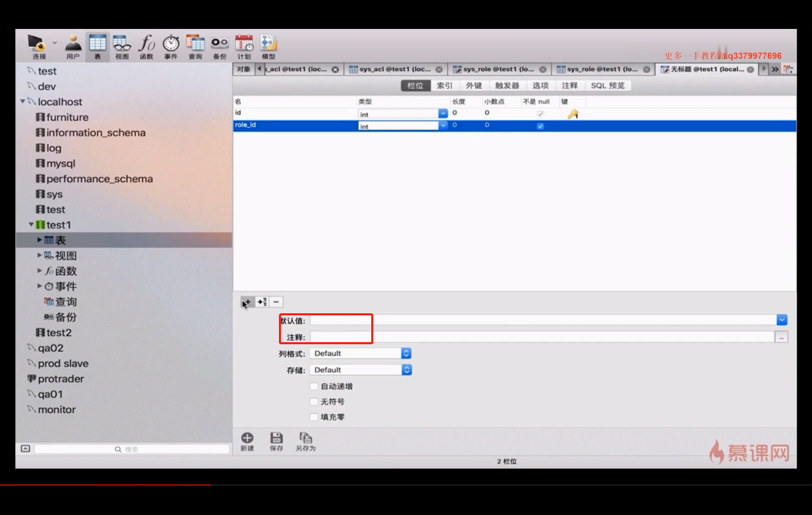Click the tab scroll left arrow
Screen dimensions: 812x515
(x=259, y=69)
